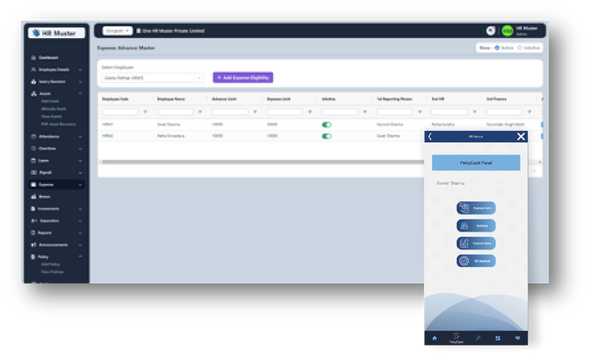This screenshot has height=361, width=590.
Task: Go back using the mobile panel's back arrow
Action: pyautogui.click(x=430, y=136)
